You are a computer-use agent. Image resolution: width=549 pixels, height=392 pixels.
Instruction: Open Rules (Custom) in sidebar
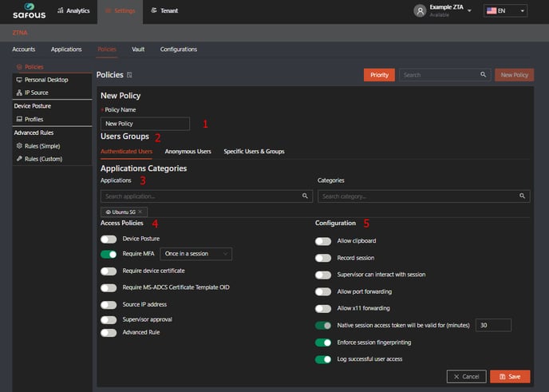click(x=52, y=159)
